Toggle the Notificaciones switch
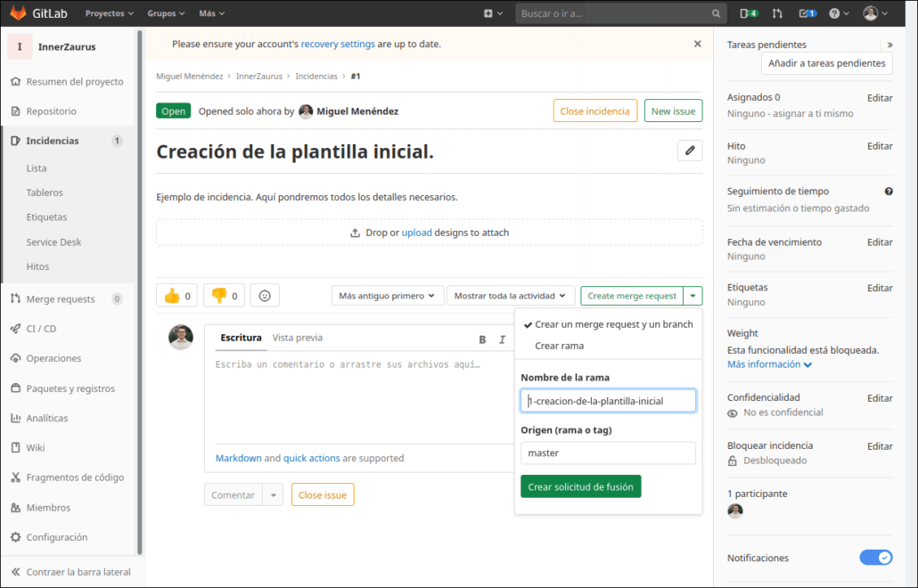 (x=876, y=558)
